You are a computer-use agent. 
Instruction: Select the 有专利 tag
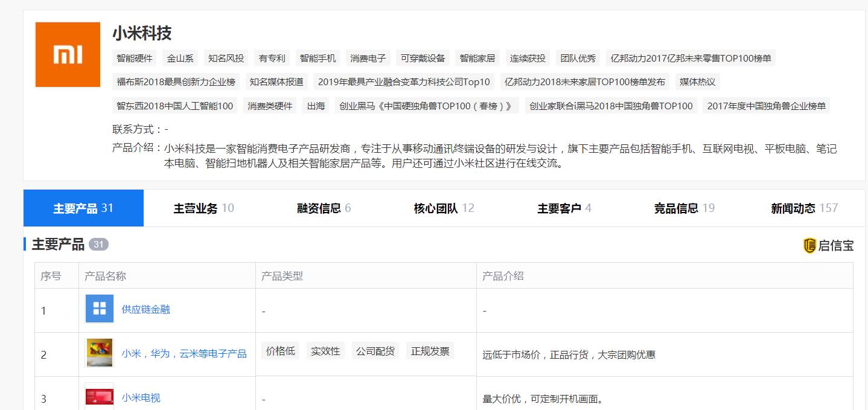click(272, 58)
